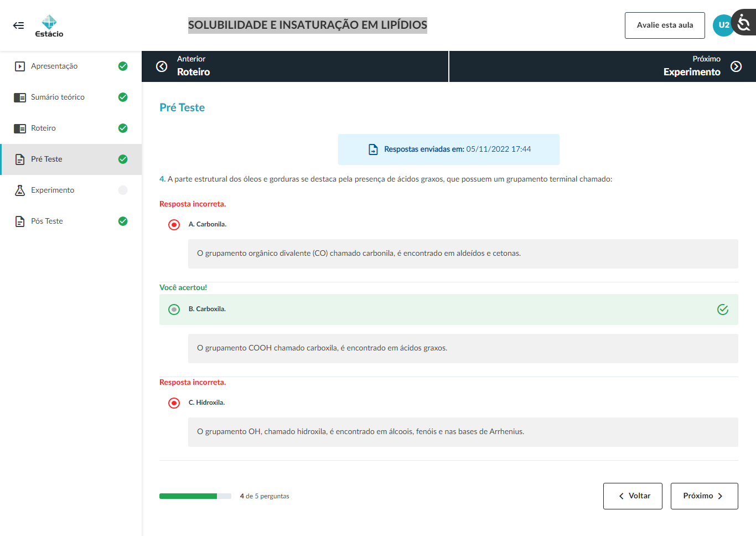This screenshot has width=756, height=536.
Task: Click the Apresentação play icon in sidebar
Action: tap(20, 66)
